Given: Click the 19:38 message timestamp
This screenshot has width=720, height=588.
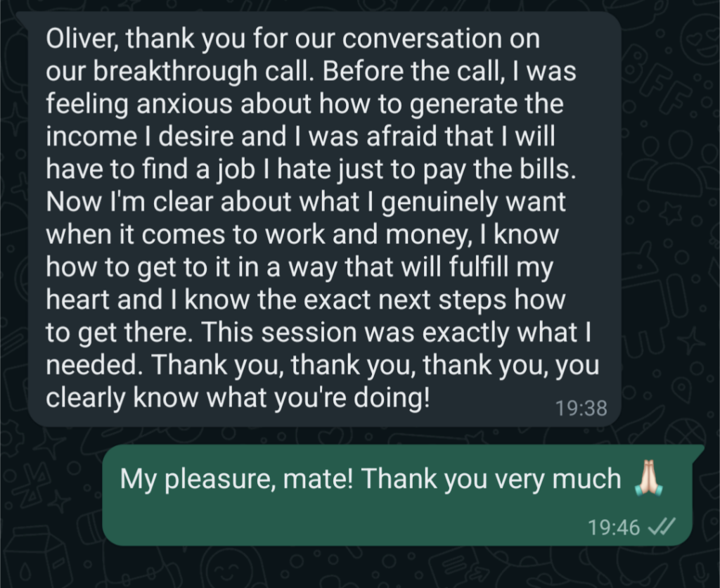Looking at the screenshot, I should 581,408.
